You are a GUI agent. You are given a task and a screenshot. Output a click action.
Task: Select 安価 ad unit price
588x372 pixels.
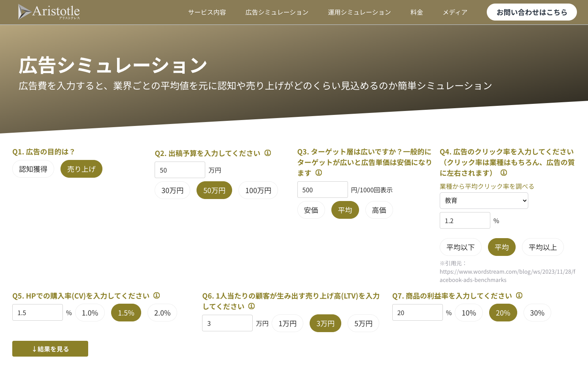tap(311, 210)
